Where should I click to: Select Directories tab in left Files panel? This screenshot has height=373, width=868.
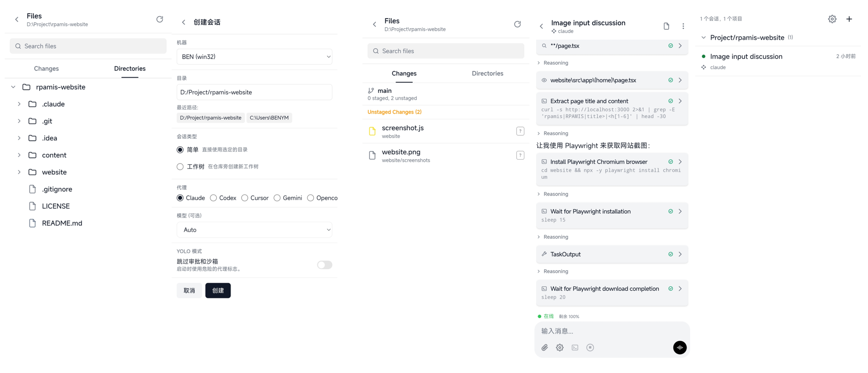click(130, 69)
